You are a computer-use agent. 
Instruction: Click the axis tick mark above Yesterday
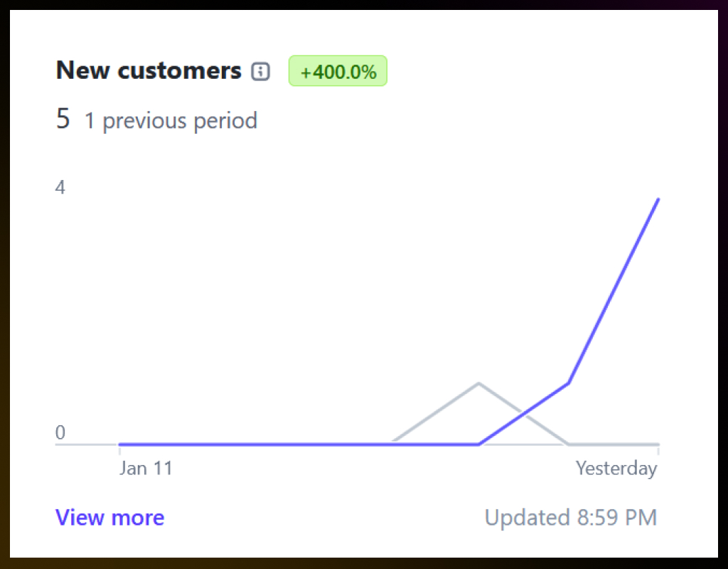[x=658, y=450]
